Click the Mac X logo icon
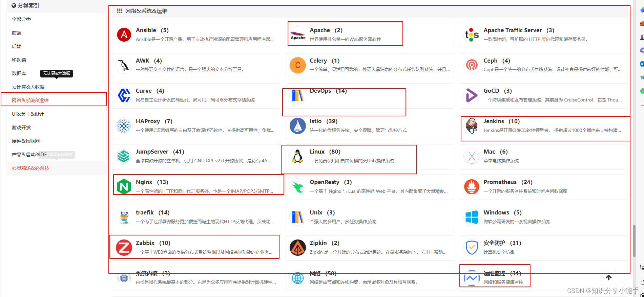This screenshot has width=644, height=297. pos(472,156)
